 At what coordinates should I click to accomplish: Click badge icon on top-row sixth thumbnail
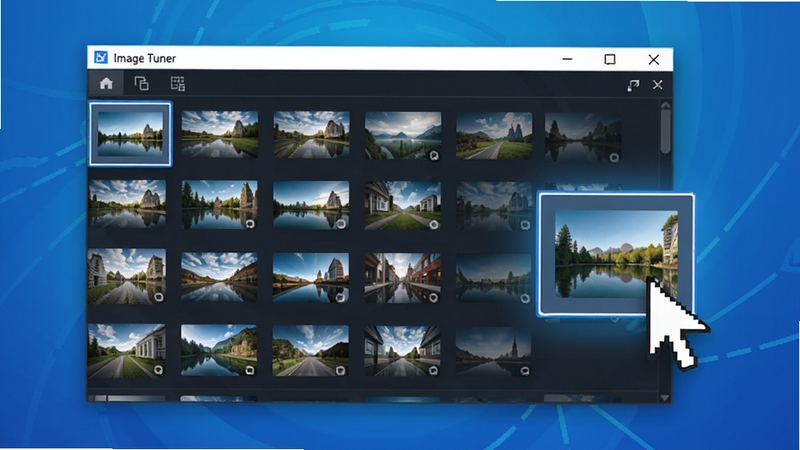pos(614,158)
